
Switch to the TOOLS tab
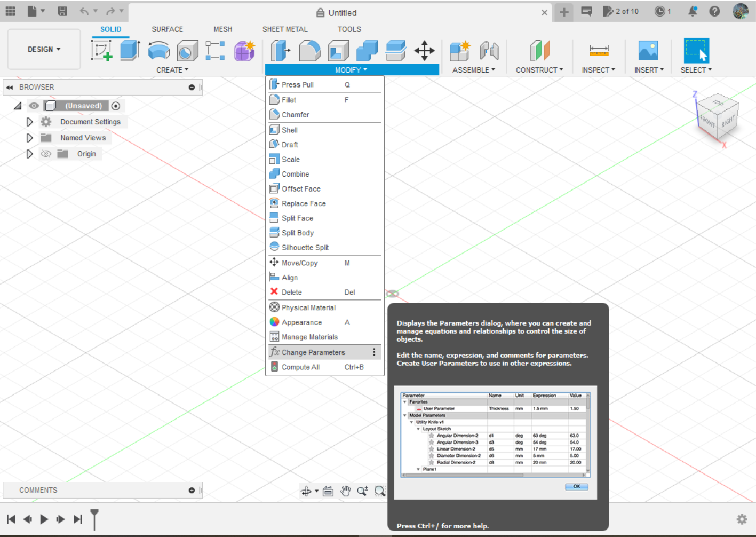click(x=349, y=29)
